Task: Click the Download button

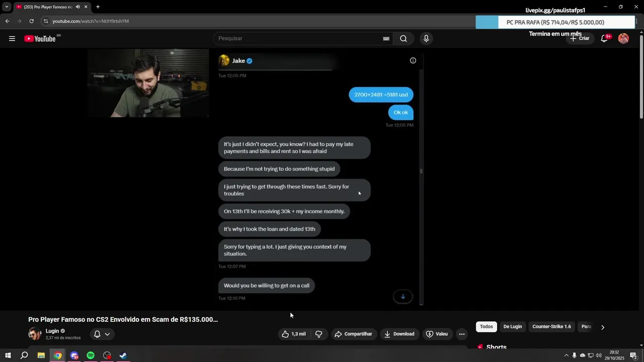Action: 399,334
